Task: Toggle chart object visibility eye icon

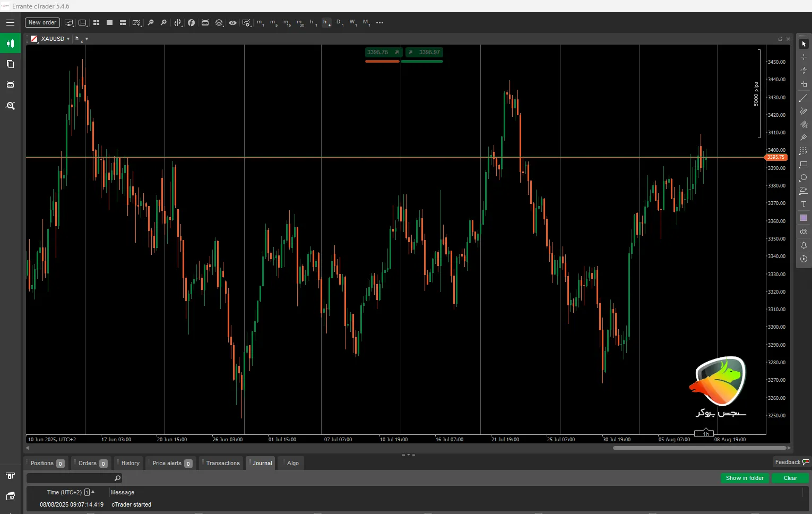Action: [232, 23]
